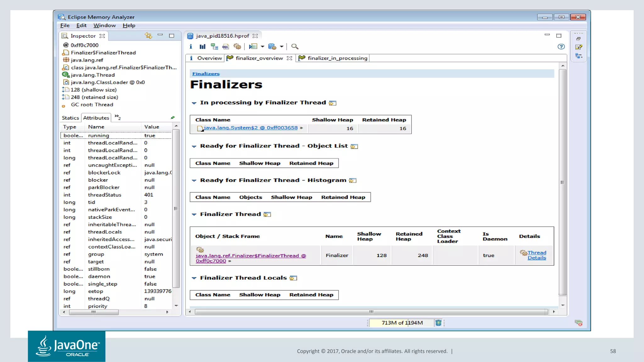Minimize the hprof editor area

547,35
